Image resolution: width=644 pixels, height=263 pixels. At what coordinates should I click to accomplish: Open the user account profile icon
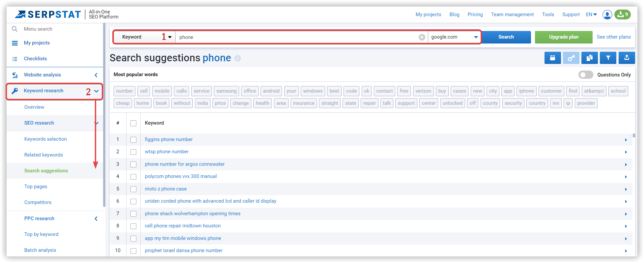pos(607,15)
